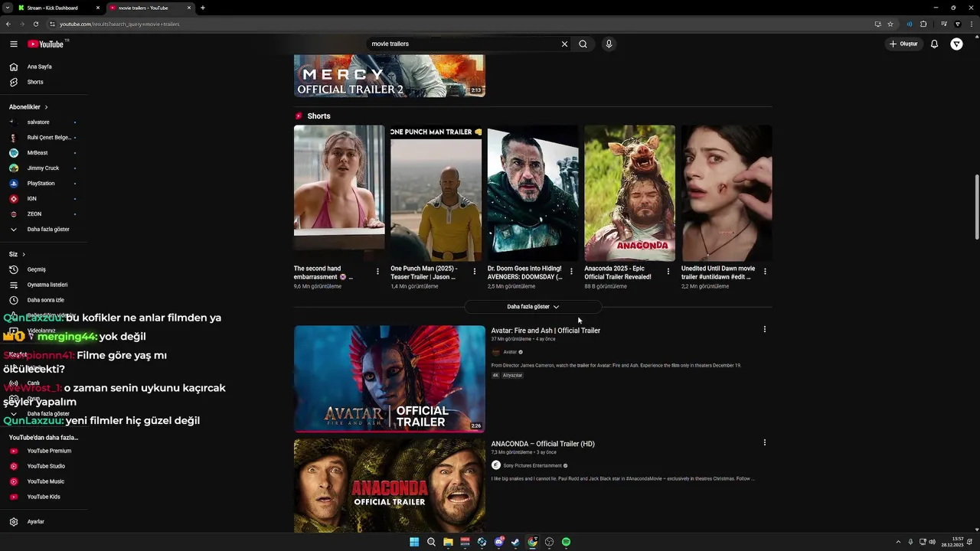Open the IGN channel icon
The image size is (980, 551).
point(13,198)
